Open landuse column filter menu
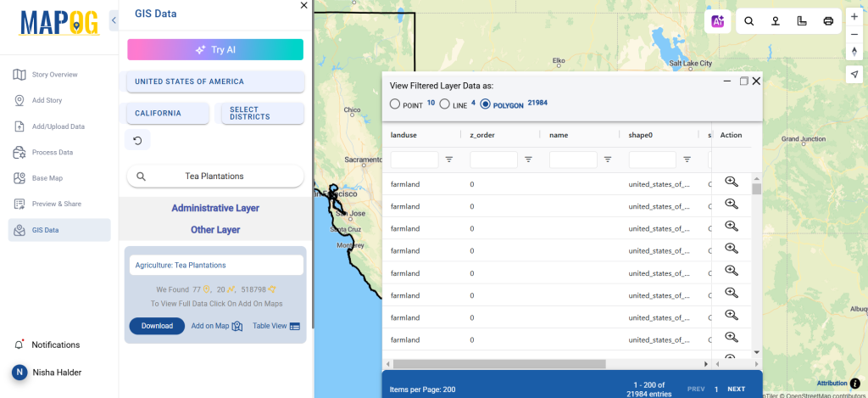Viewport: 868px width, 398px height. (x=449, y=160)
